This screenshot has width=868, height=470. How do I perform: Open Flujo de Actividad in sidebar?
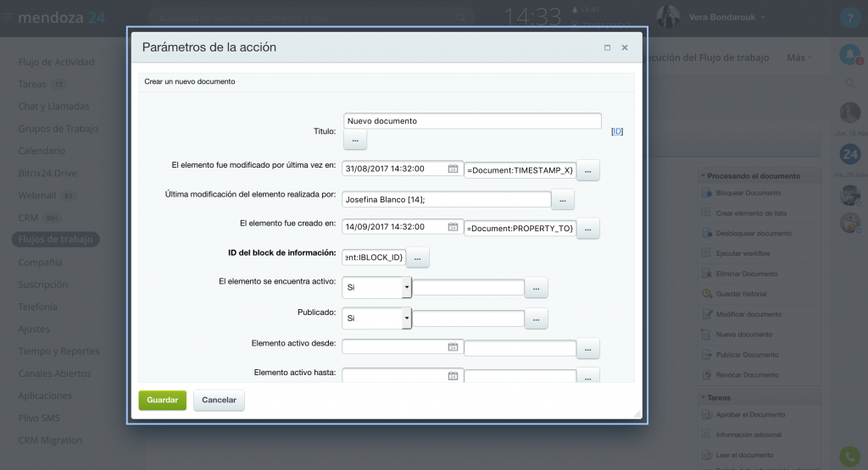(x=56, y=62)
